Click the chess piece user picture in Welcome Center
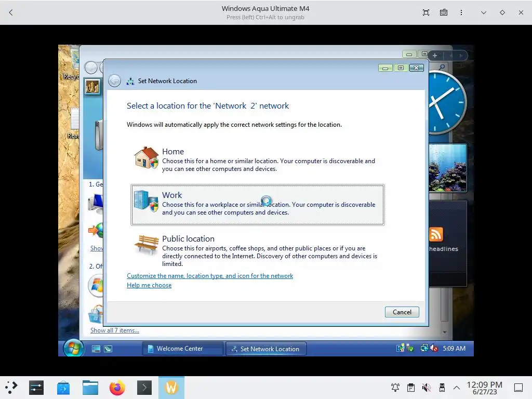This screenshot has height=399, width=532. (x=92, y=87)
